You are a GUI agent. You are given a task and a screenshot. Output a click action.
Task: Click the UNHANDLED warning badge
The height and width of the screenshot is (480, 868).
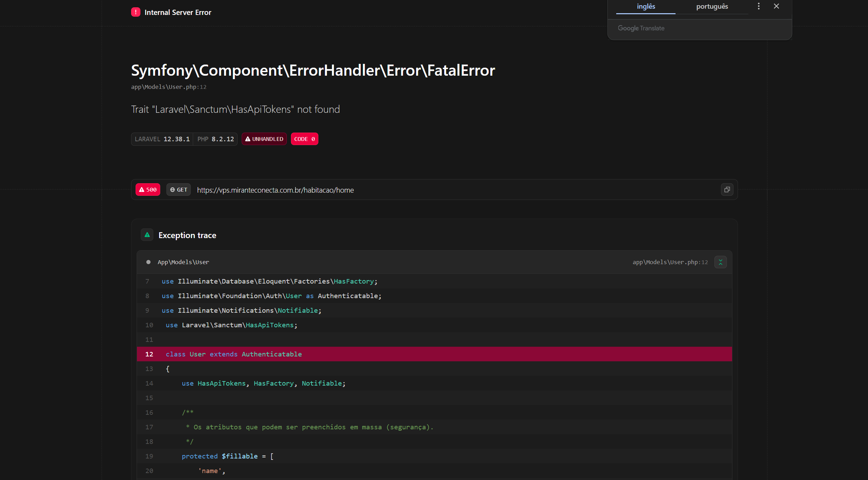pyautogui.click(x=264, y=139)
